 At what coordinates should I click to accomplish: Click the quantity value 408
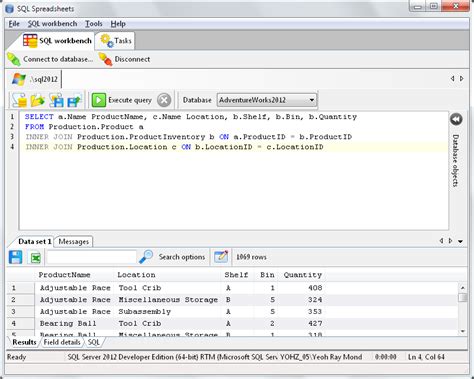point(315,288)
